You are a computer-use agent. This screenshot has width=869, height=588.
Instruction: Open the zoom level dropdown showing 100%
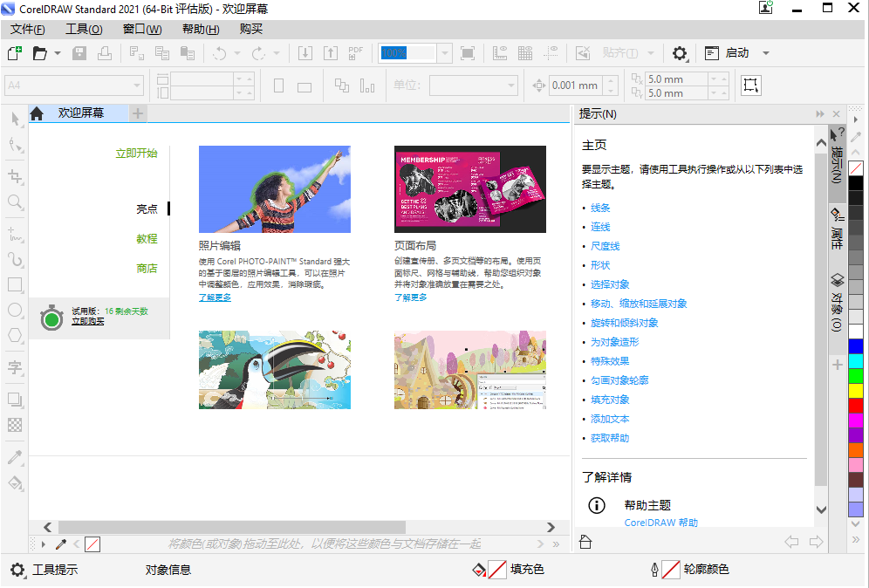(444, 53)
